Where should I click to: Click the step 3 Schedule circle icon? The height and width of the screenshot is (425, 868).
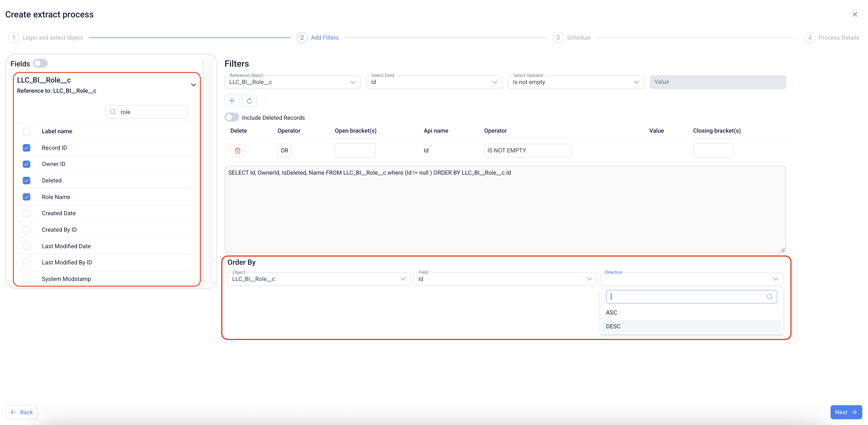(x=558, y=38)
